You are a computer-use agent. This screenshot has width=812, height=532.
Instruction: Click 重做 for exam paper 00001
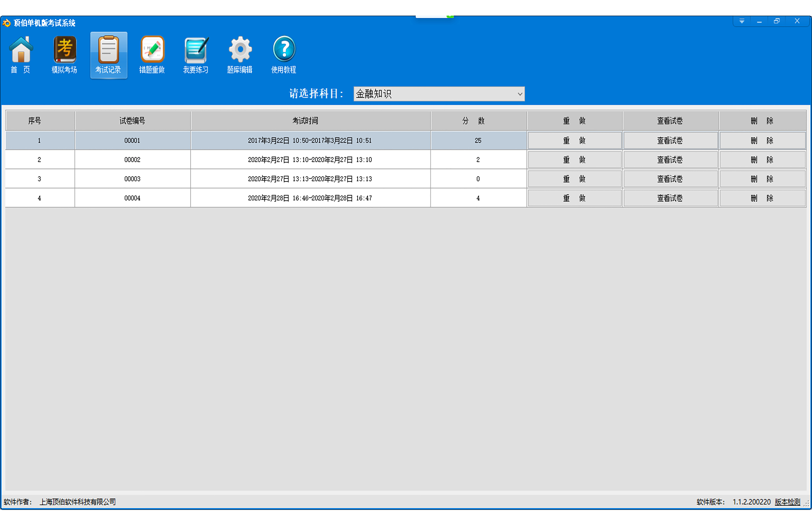coord(575,140)
